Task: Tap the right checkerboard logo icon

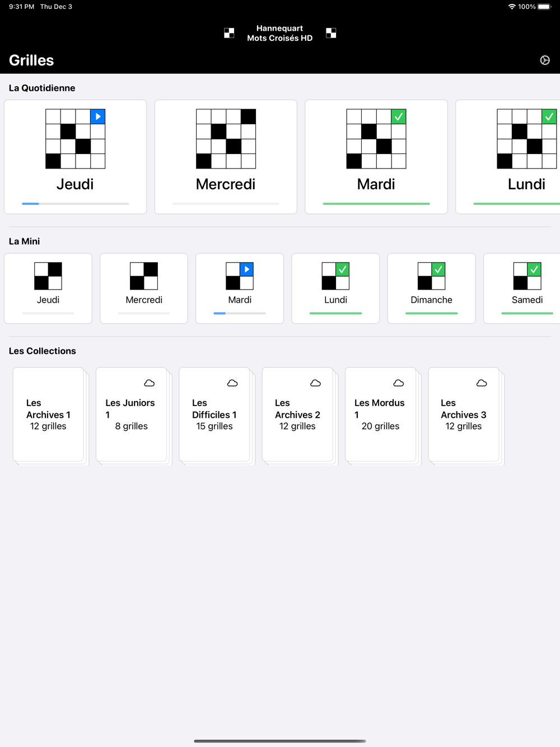Action: point(331,33)
